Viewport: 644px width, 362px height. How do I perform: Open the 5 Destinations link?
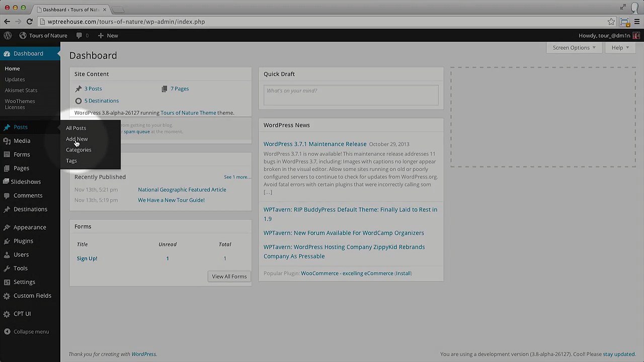102,101
